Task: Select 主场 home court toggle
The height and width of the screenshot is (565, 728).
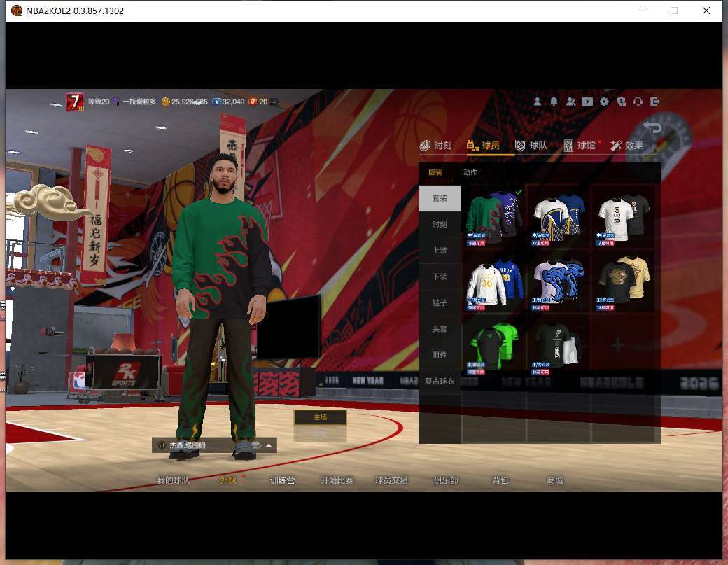Action: (x=320, y=417)
